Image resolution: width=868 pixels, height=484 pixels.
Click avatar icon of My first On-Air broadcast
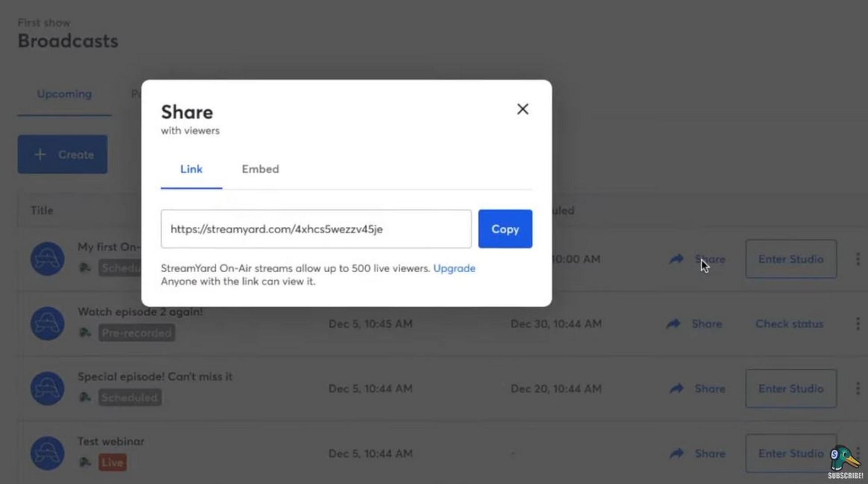coord(47,258)
